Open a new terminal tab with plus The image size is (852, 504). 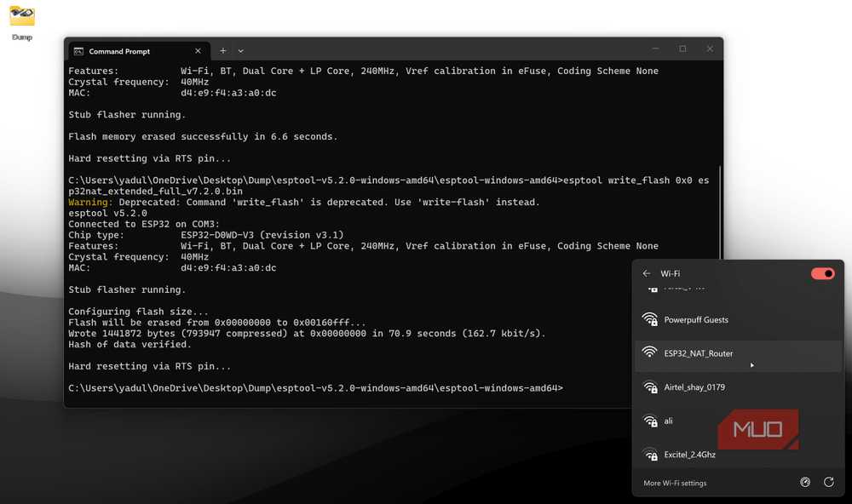pyautogui.click(x=222, y=50)
